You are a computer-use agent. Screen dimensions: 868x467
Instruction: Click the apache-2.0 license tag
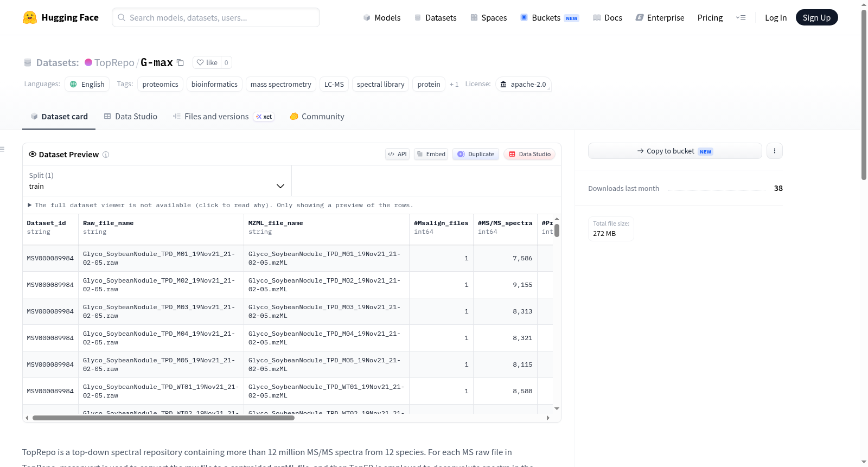coord(524,84)
